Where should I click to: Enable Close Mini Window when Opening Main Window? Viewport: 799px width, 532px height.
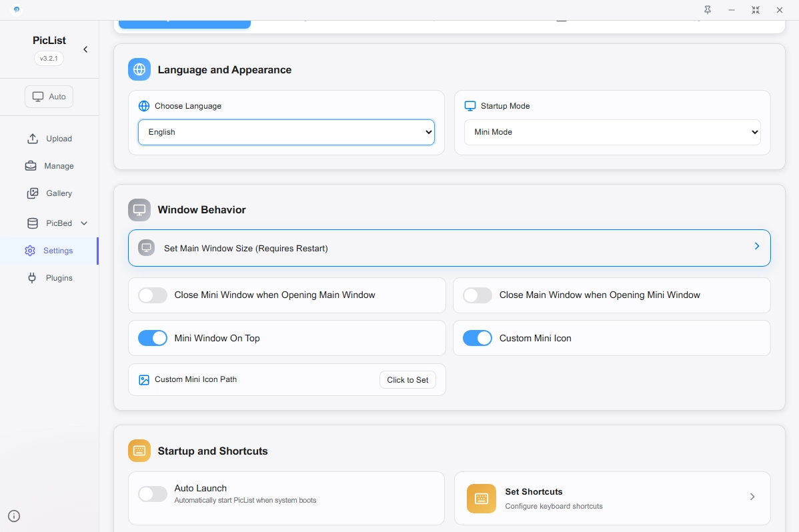[x=153, y=295]
